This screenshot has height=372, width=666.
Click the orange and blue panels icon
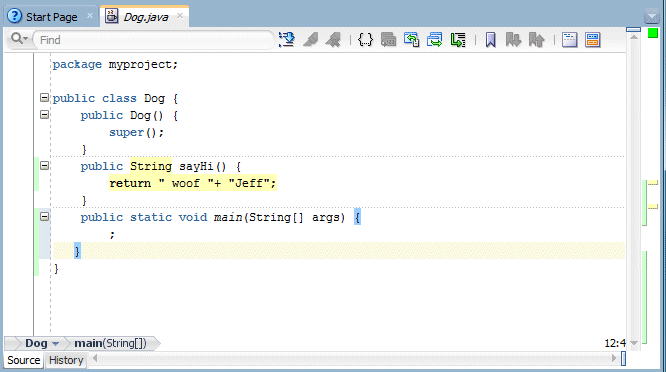click(x=593, y=40)
